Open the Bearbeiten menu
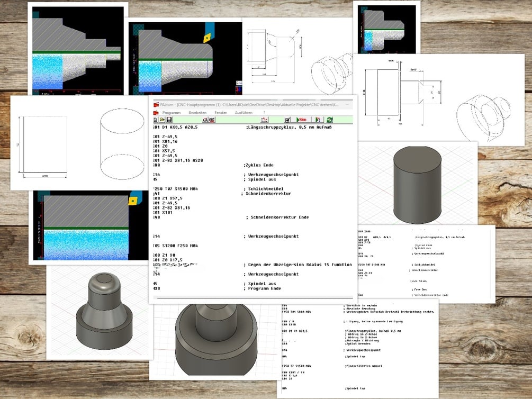Viewport: 532px width, 399px height. tap(197, 113)
